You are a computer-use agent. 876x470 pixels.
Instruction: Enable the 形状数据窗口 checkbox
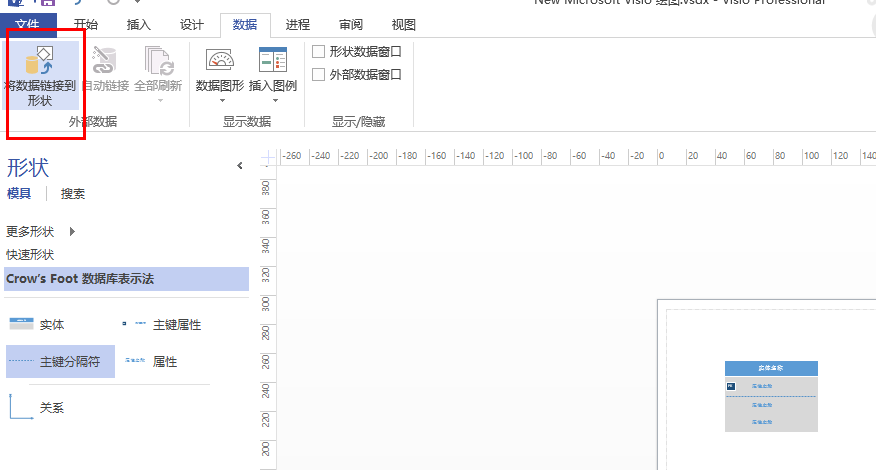[x=319, y=51]
